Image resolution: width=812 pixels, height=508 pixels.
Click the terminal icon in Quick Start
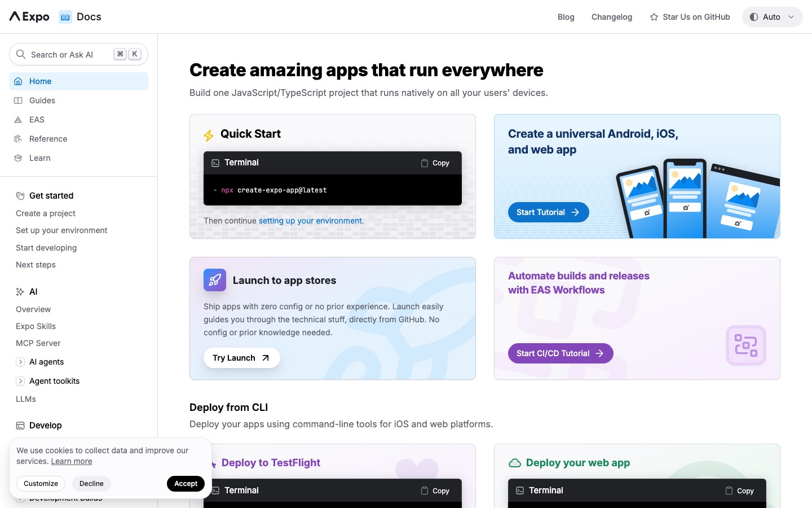(x=215, y=163)
